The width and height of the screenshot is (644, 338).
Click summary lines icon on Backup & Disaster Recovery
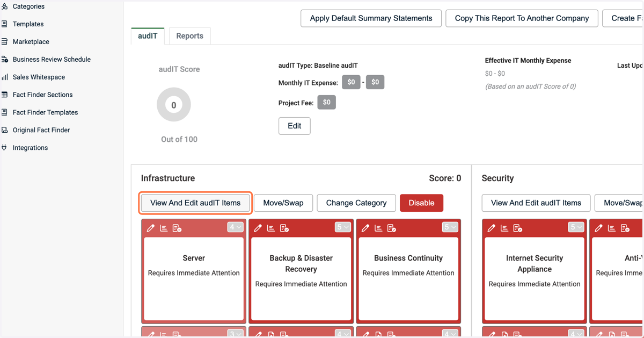click(x=271, y=228)
